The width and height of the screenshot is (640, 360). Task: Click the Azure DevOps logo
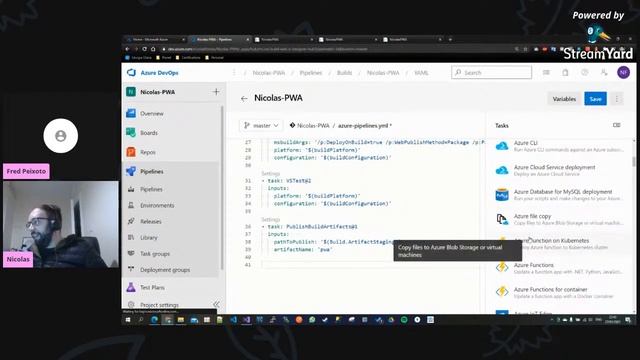point(131,73)
